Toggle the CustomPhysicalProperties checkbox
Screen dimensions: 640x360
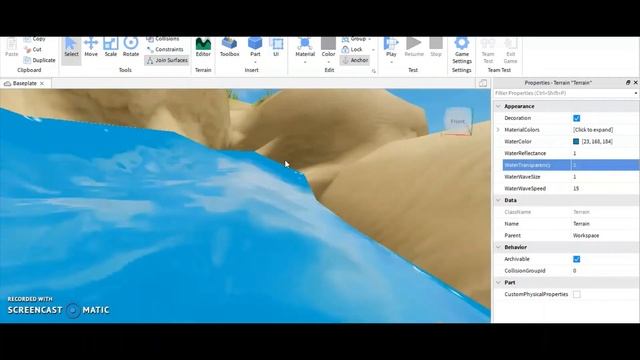pos(576,294)
